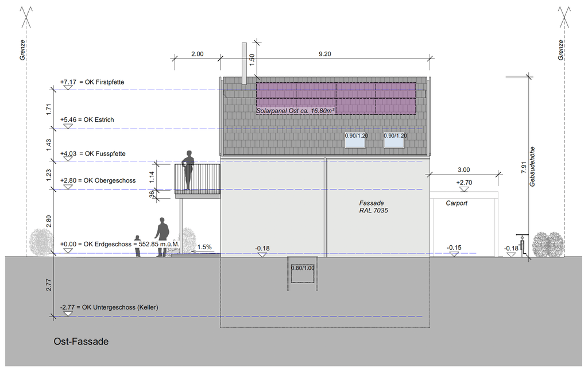This screenshot has height=371, width=588.
Task: Select the left roof window 0.90/1.20
Action: (x=356, y=141)
